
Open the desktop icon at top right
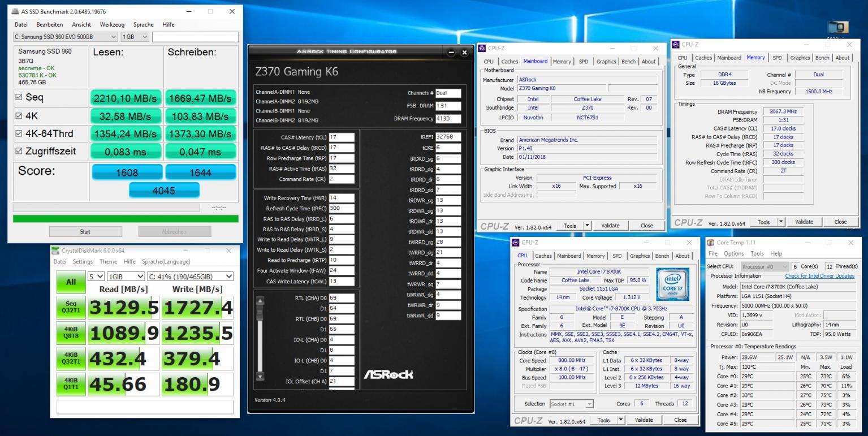click(x=838, y=28)
